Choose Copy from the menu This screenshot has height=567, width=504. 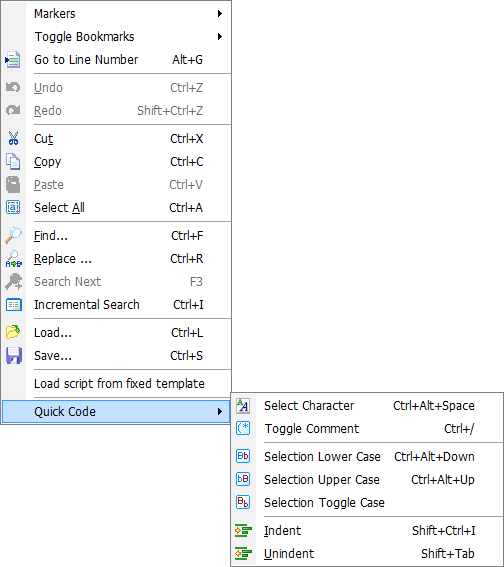pyautogui.click(x=116, y=162)
